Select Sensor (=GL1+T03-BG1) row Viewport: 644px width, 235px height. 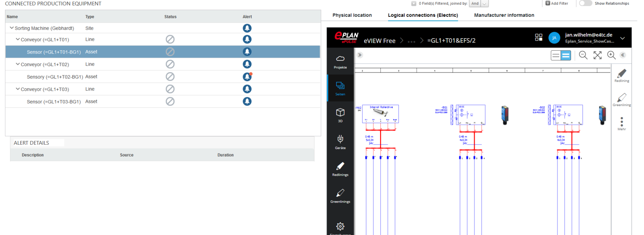click(163, 101)
